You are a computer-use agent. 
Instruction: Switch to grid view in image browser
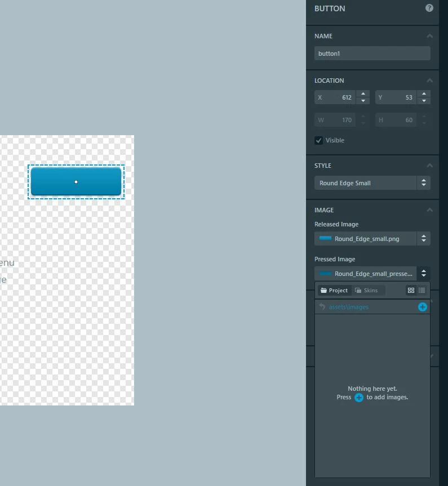point(411,291)
